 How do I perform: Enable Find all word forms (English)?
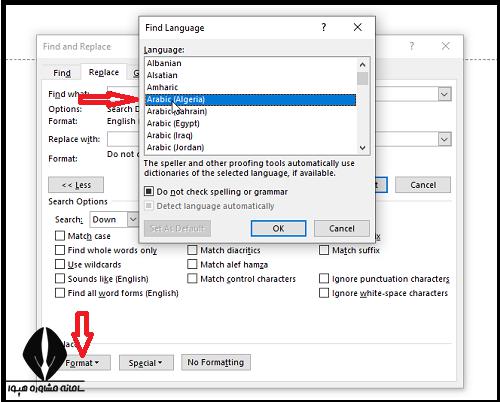(60, 293)
